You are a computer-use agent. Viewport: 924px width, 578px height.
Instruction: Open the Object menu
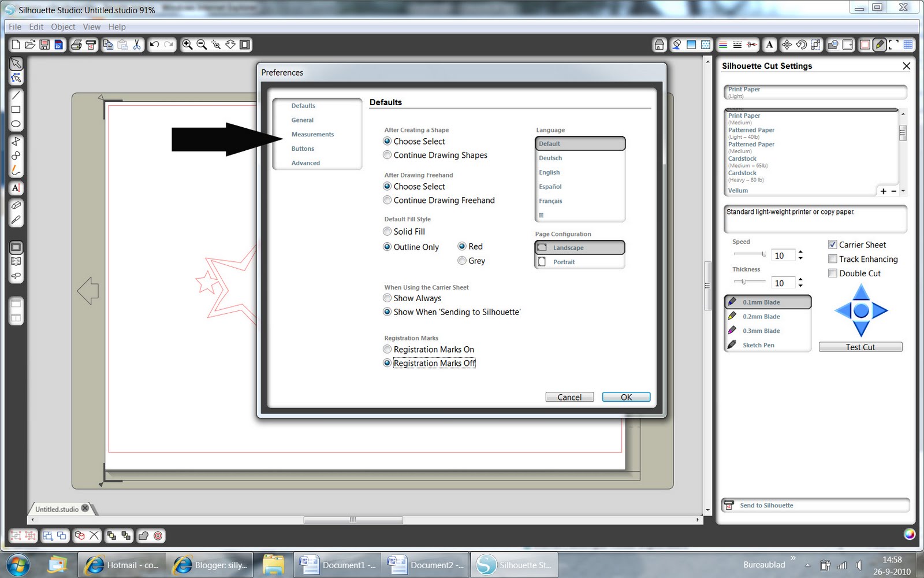(63, 27)
